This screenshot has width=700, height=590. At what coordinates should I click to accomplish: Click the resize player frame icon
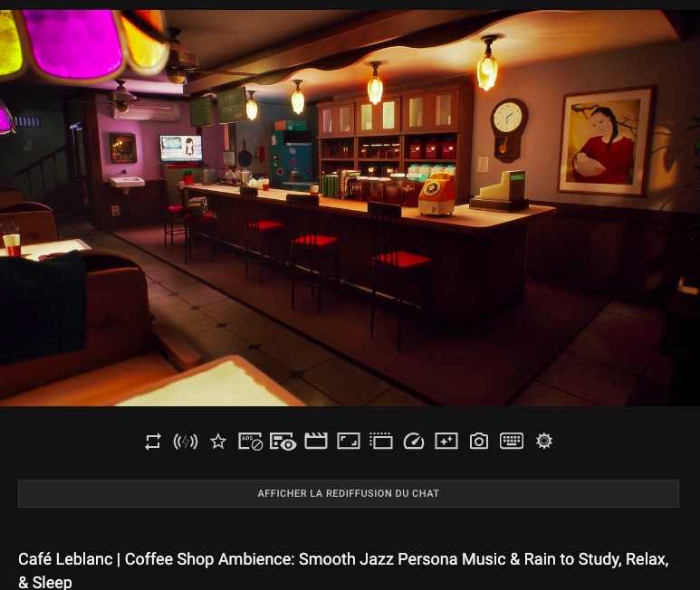click(349, 441)
